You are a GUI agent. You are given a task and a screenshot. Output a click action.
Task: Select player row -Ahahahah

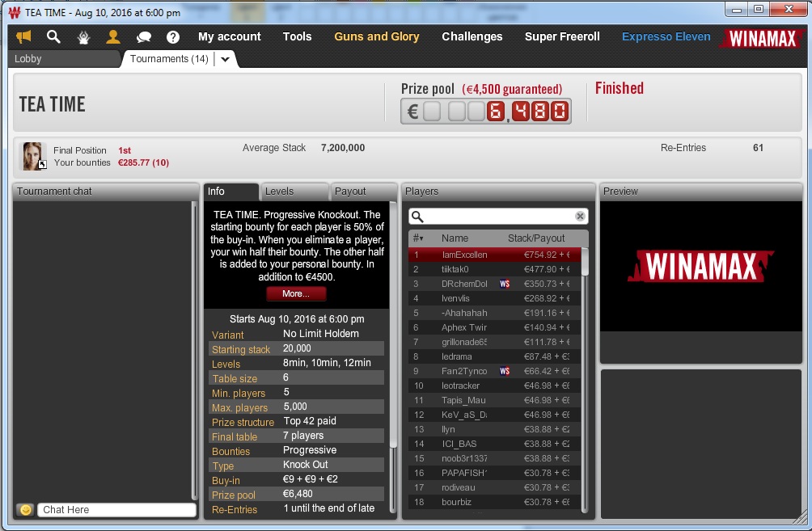pos(494,313)
